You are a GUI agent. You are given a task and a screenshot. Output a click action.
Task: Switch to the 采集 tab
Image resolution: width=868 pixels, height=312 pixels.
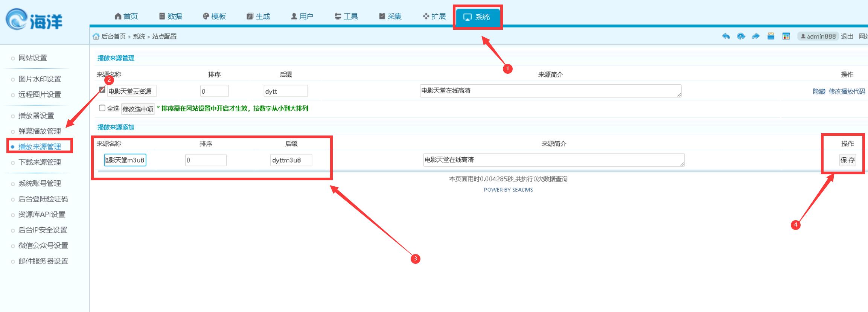pyautogui.click(x=390, y=16)
